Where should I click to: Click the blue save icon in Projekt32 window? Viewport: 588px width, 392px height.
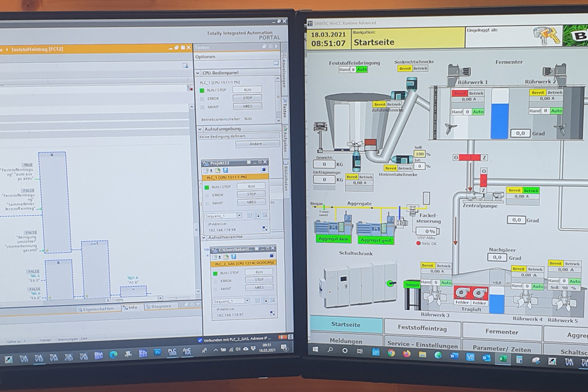pyautogui.click(x=225, y=171)
